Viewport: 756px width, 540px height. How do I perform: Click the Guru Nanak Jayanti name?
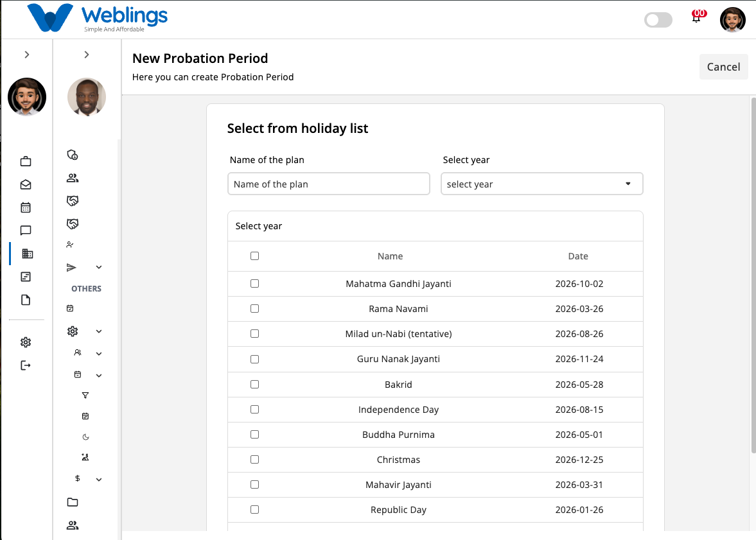coord(399,359)
